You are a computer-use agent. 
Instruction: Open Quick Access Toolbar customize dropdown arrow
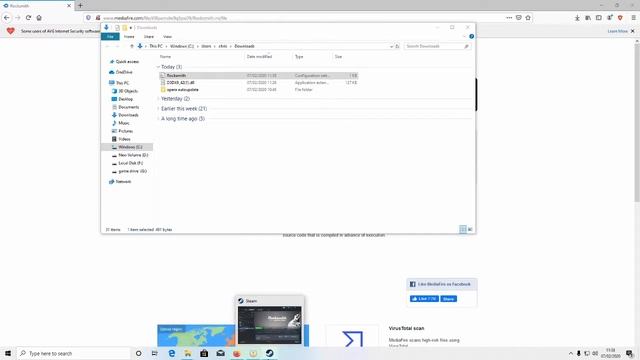(131, 27)
